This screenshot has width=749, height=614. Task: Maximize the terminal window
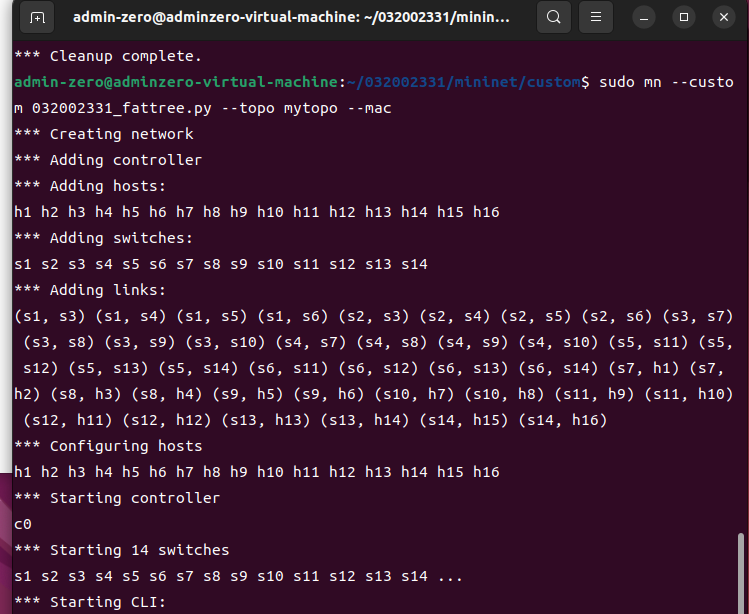pyautogui.click(x=684, y=18)
